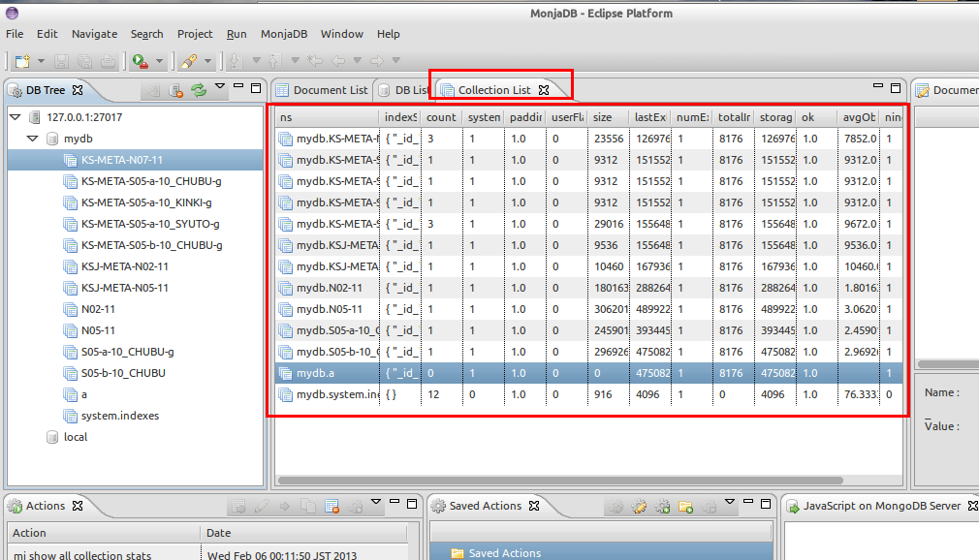Viewport: 979px width, 560px height.
Task: Click the new folder icon in Saved Actions
Action: click(685, 507)
